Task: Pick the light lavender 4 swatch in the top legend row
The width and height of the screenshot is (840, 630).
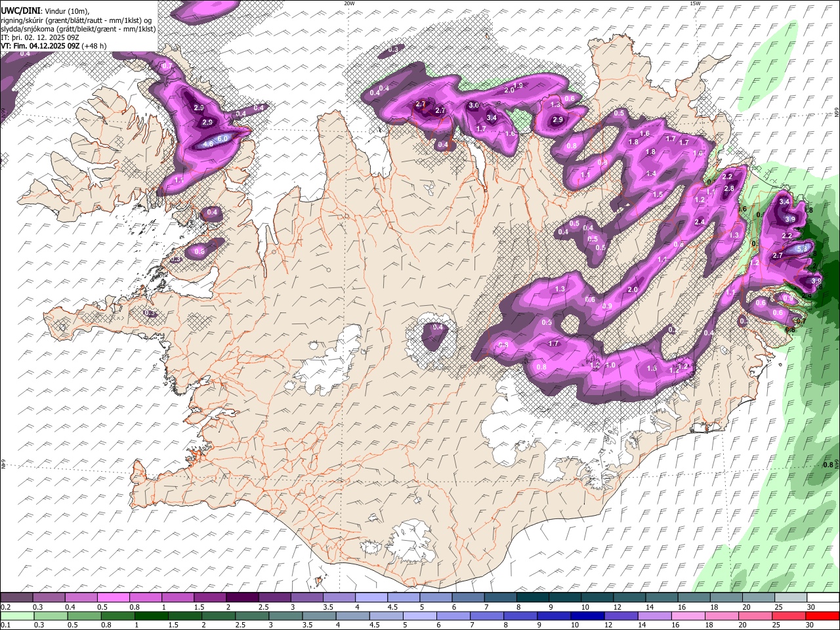Action: click(x=371, y=598)
